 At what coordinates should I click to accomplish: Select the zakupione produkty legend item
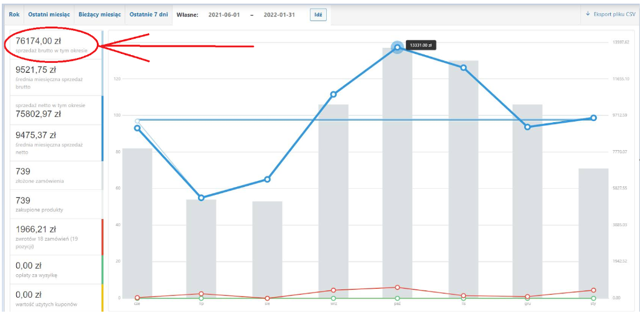pyautogui.click(x=56, y=204)
